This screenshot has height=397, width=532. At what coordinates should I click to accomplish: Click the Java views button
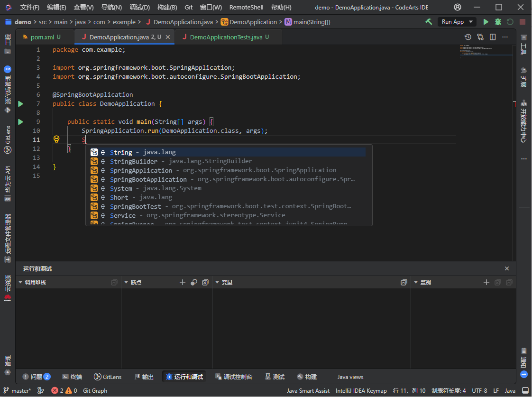[350, 377]
